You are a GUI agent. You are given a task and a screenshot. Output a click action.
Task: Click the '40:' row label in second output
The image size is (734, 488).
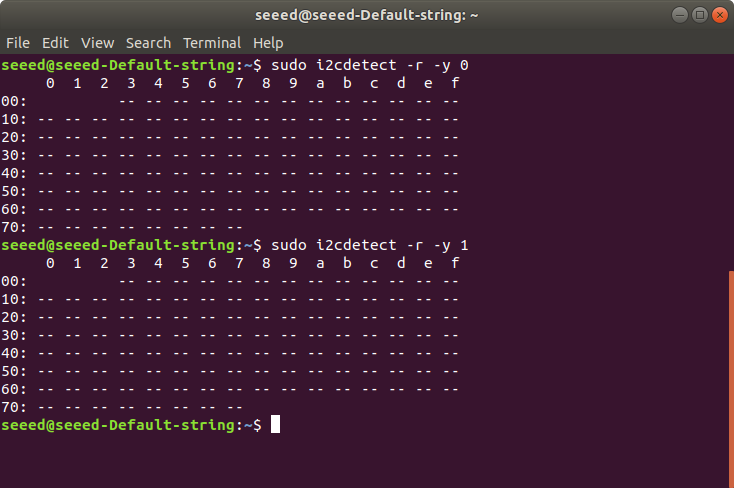[x=14, y=353]
